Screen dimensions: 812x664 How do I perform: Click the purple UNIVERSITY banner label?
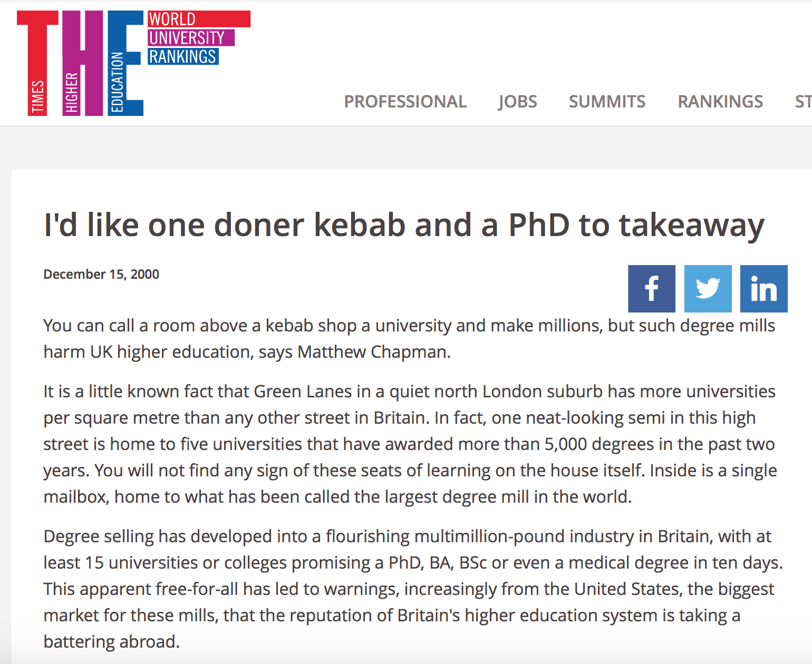191,37
